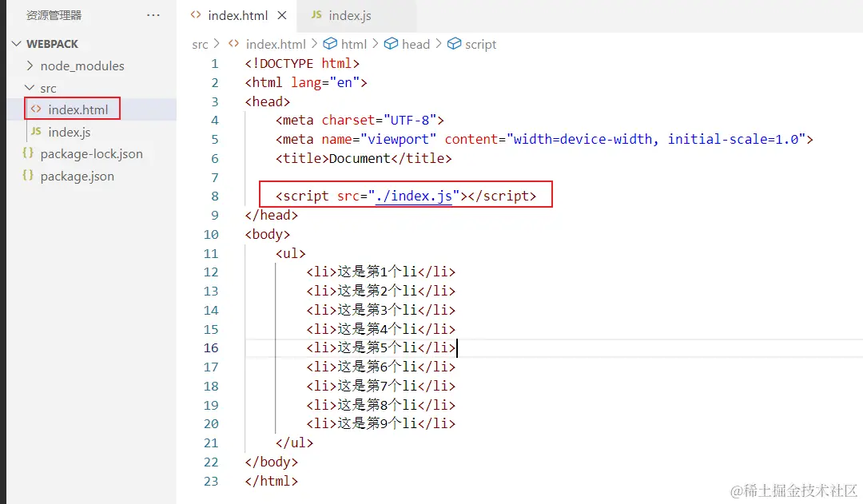Click the closing </body> tag

(272, 462)
